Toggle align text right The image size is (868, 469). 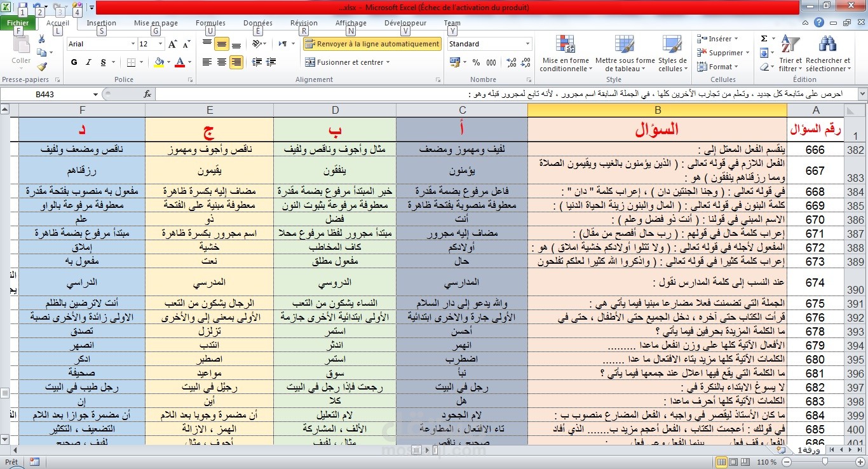point(236,62)
